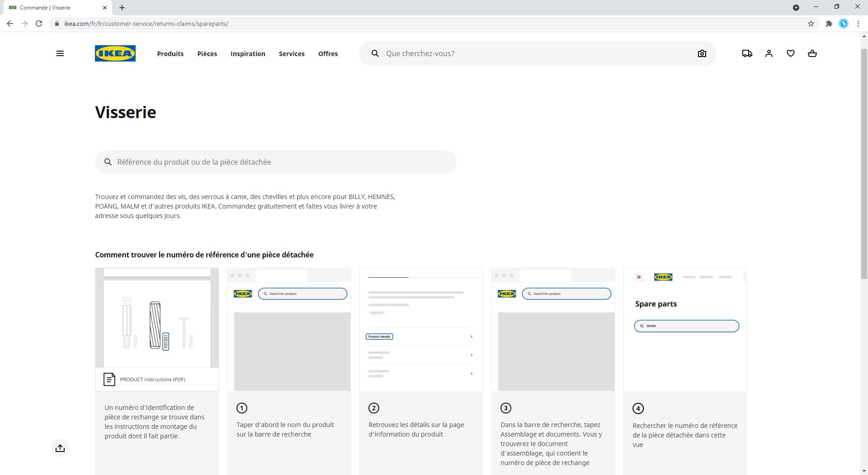Click the scrollbar up arrow

[x=864, y=37]
